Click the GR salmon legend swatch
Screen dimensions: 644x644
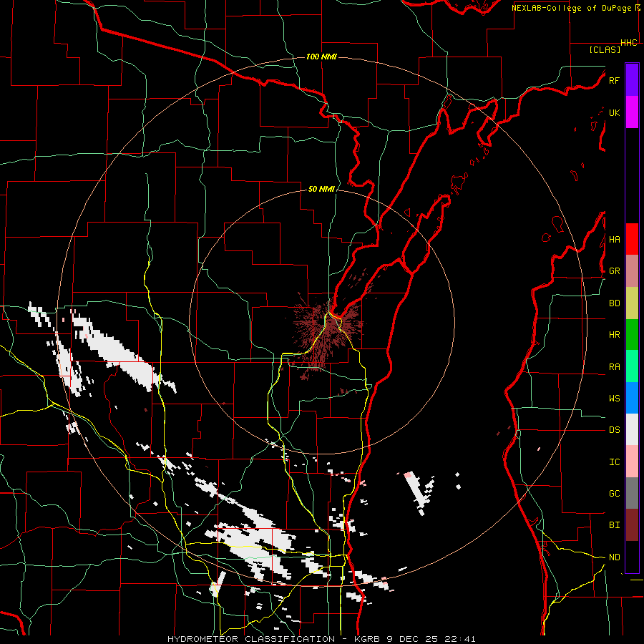pos(632,271)
